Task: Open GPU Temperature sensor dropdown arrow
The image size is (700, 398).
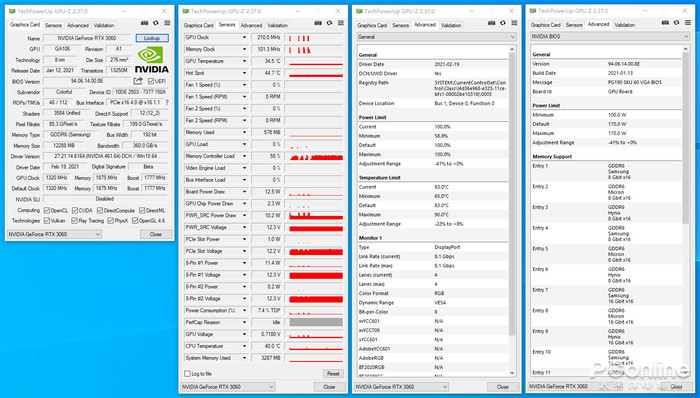Action: pos(244,61)
